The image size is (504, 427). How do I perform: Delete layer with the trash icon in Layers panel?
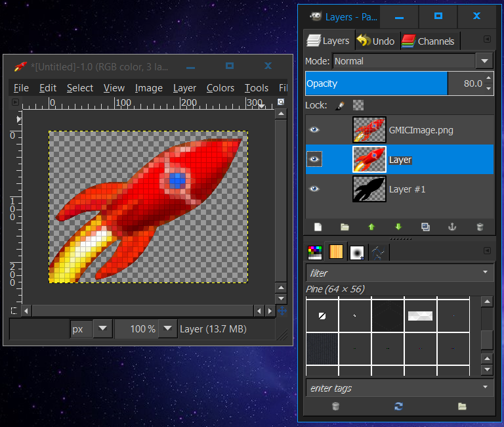(480, 227)
